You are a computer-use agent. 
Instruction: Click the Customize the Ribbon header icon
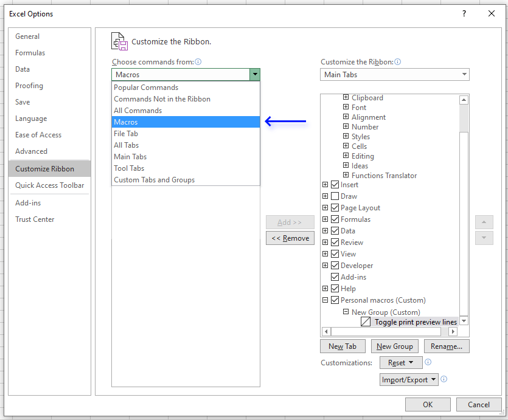click(119, 40)
